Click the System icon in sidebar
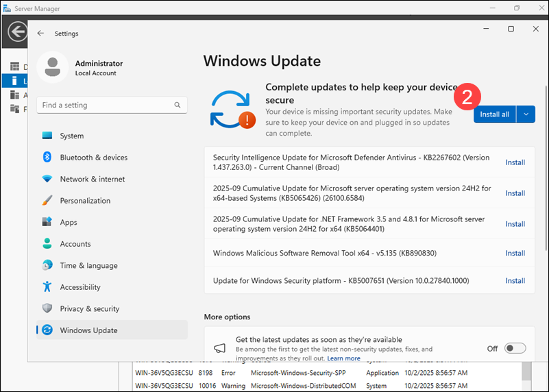Viewport: 549px width, 392px height. pos(47,136)
